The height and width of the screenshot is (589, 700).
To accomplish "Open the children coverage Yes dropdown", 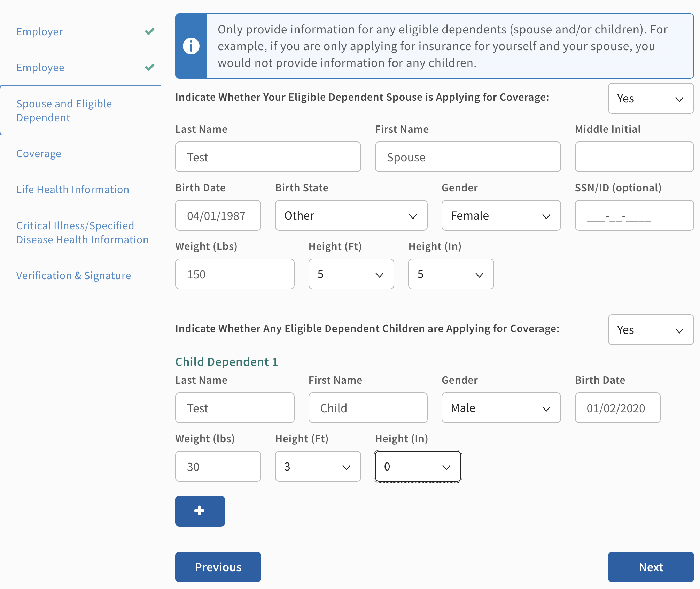I will pyautogui.click(x=650, y=330).
